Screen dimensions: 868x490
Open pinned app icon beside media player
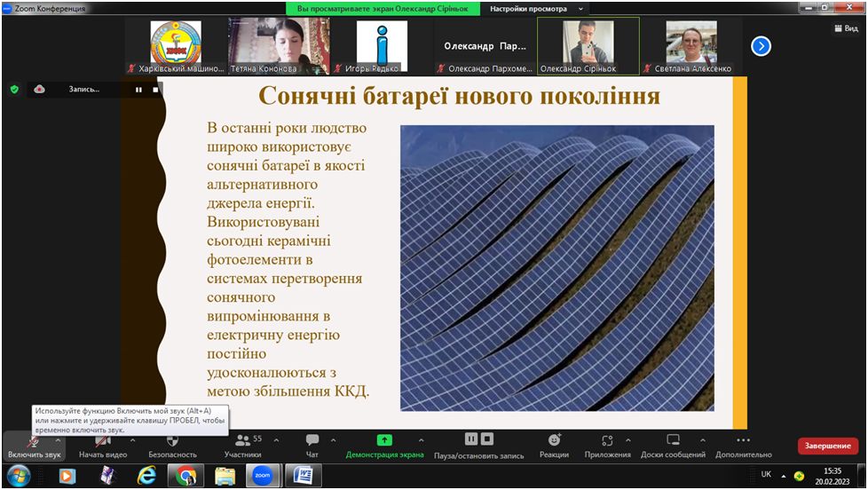tap(107, 476)
